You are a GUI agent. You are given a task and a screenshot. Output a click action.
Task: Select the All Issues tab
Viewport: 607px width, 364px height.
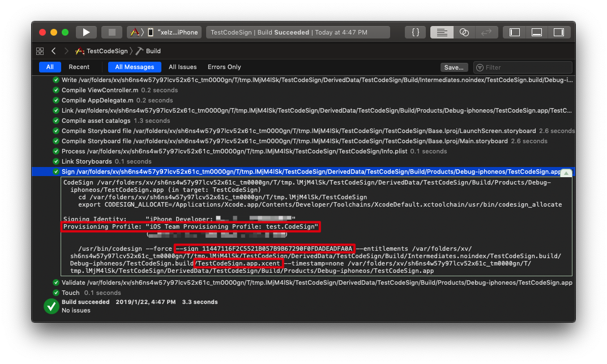pyautogui.click(x=182, y=67)
